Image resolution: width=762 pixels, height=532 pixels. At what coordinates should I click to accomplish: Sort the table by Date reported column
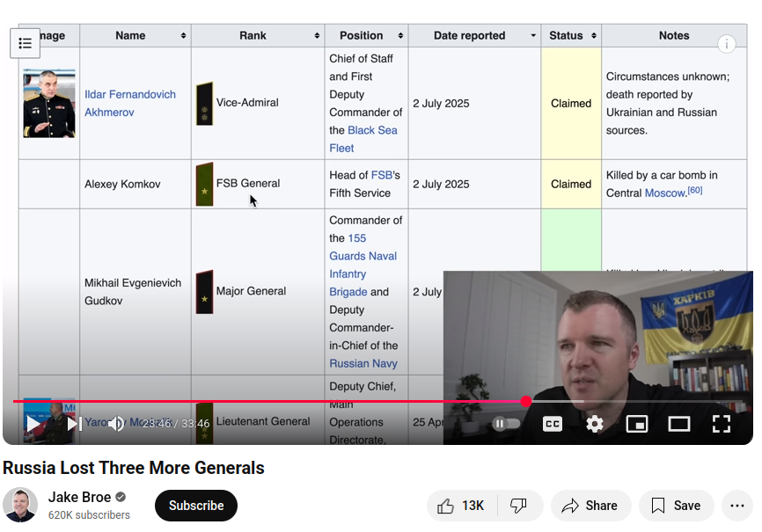pos(474,35)
